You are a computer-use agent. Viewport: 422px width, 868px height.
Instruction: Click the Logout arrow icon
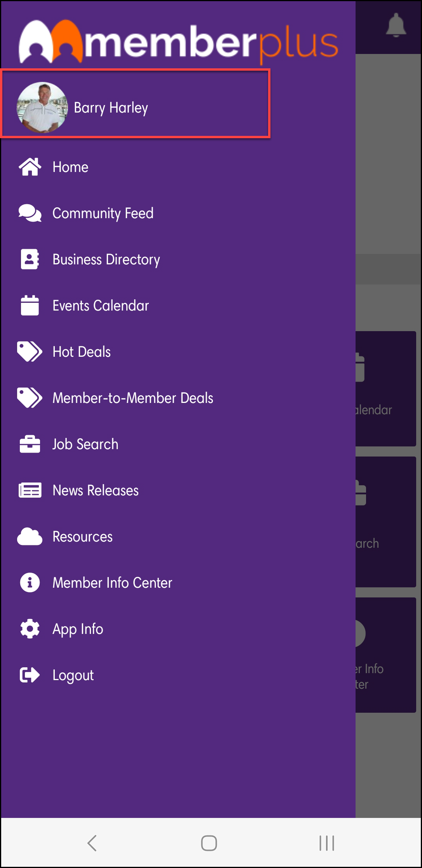(x=30, y=675)
